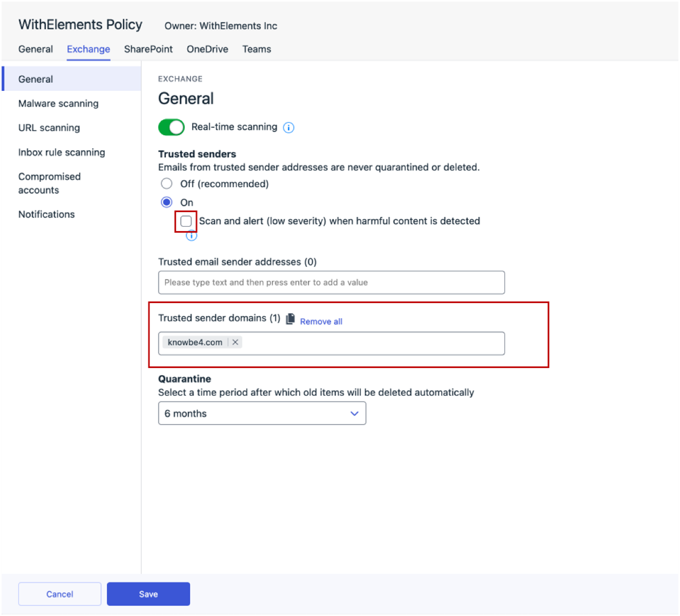Viewport: 680px width, 616px height.
Task: Click the Cancel button
Action: coord(60,594)
